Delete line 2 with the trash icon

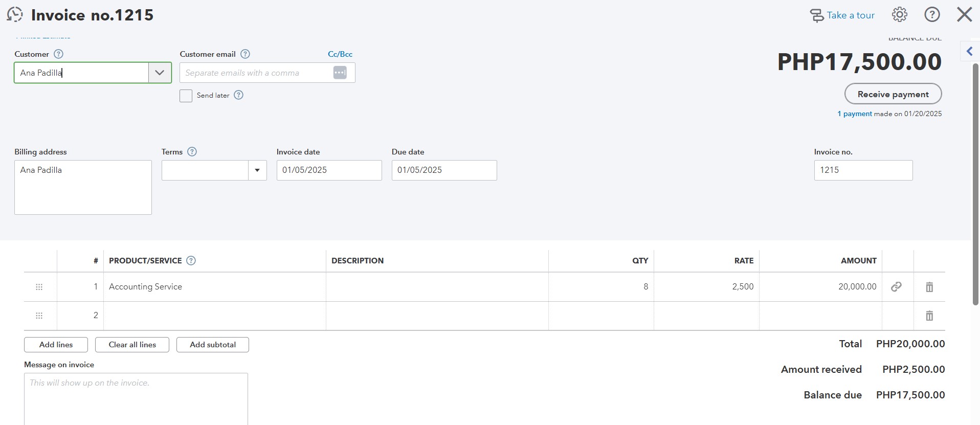tap(929, 316)
